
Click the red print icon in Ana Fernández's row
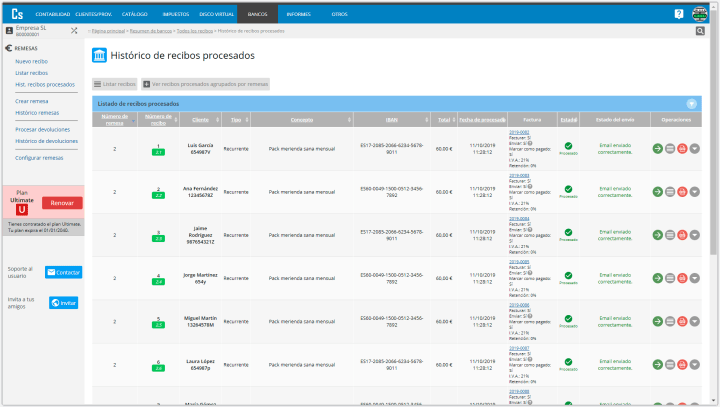682,192
